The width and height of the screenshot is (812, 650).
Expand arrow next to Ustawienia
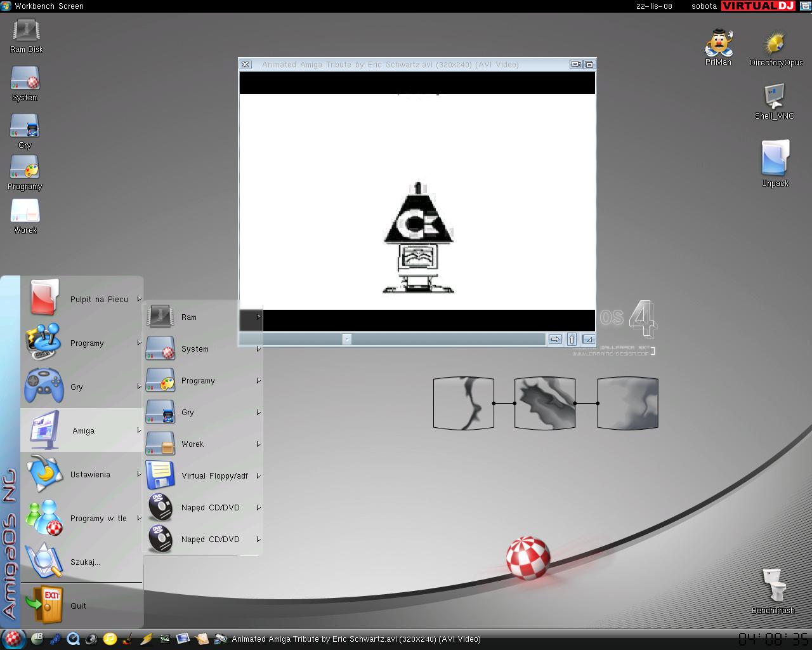click(x=139, y=474)
